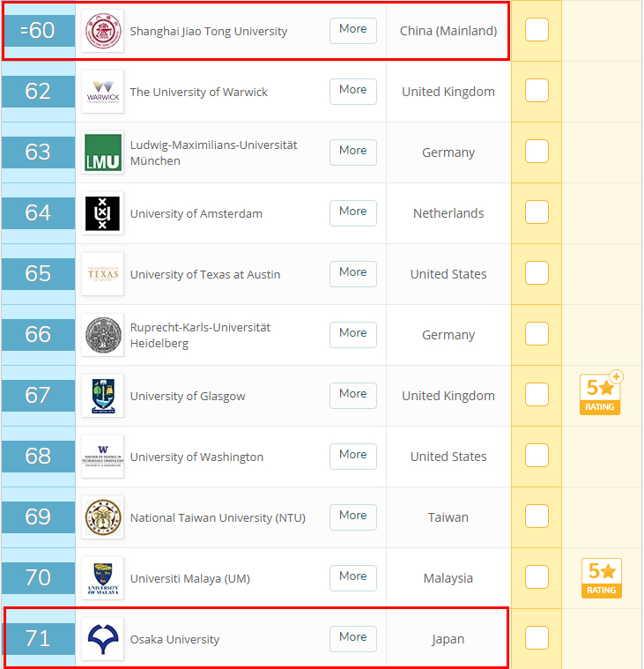This screenshot has width=644, height=669.
Task: Click Ruprecht-Karls-Universität Heidelberg link
Action: click(200, 335)
